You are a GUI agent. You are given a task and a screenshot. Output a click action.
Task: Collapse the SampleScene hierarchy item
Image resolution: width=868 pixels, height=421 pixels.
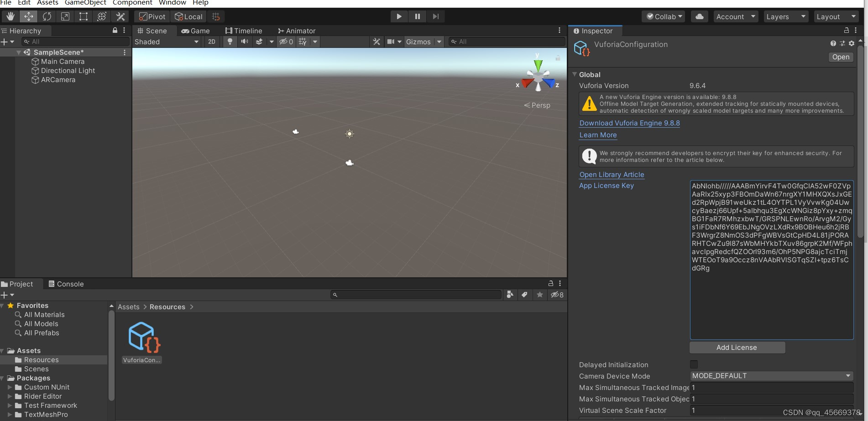[19, 52]
